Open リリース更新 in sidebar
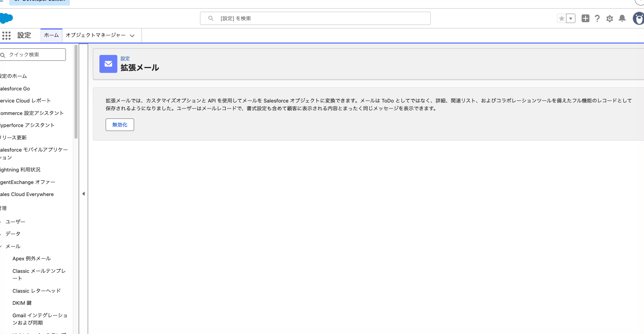Viewport: 644px width, 334px height. (13, 138)
